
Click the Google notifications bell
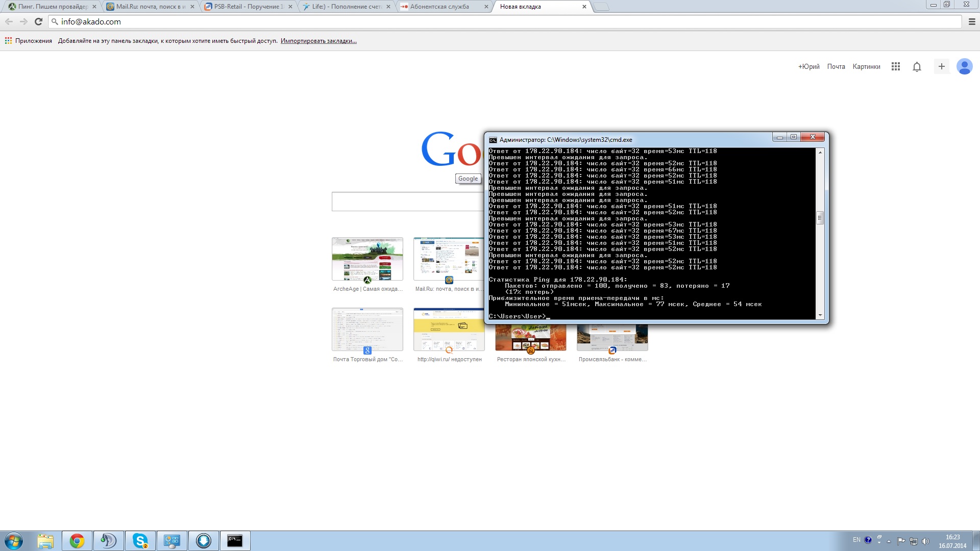point(917,66)
